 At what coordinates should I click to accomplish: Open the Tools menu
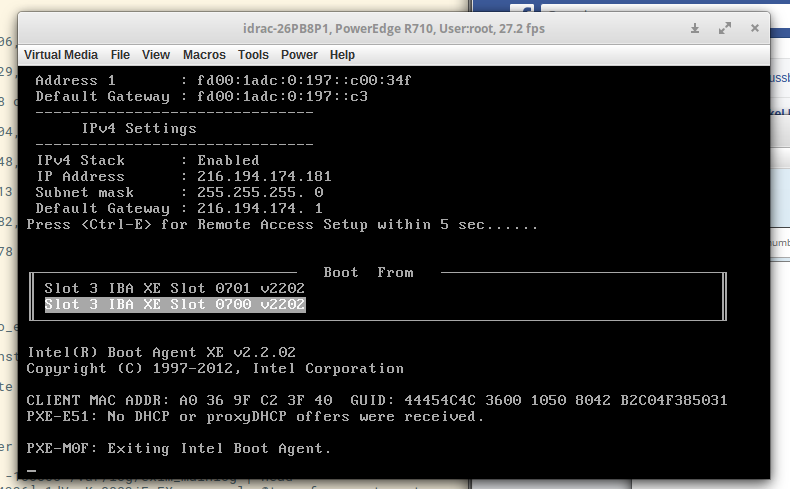coord(253,55)
